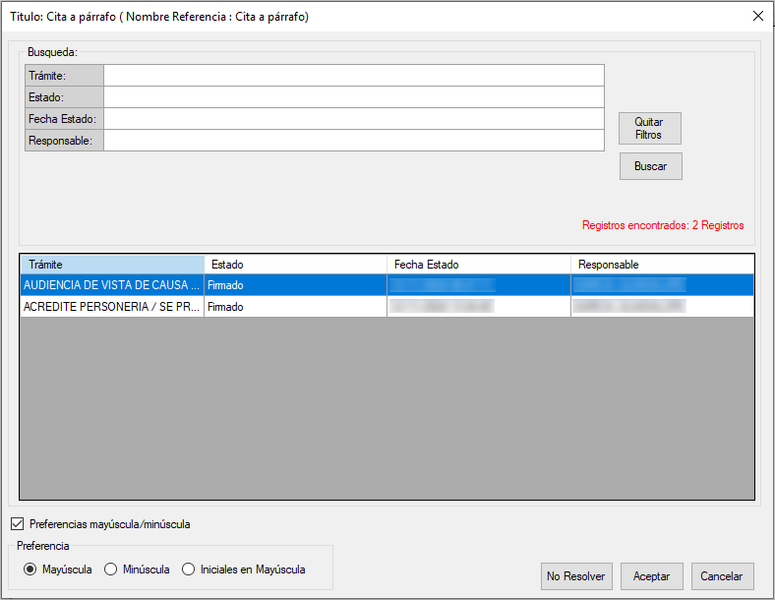
Task: Choose Iniciales en Mayúscula radio option
Action: (x=189, y=570)
